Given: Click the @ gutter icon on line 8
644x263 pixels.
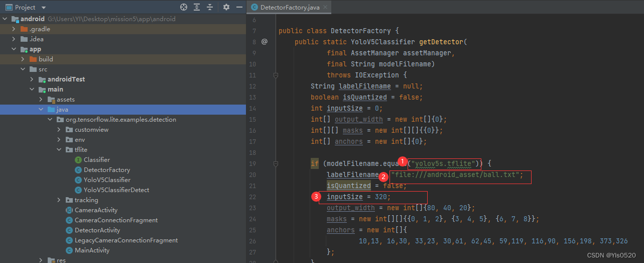Looking at the screenshot, I should click(x=265, y=42).
